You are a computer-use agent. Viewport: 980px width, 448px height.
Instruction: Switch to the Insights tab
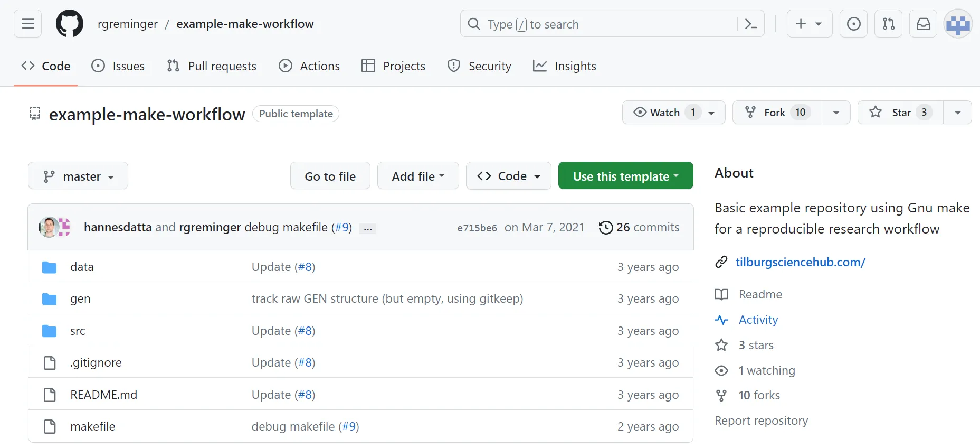click(565, 66)
